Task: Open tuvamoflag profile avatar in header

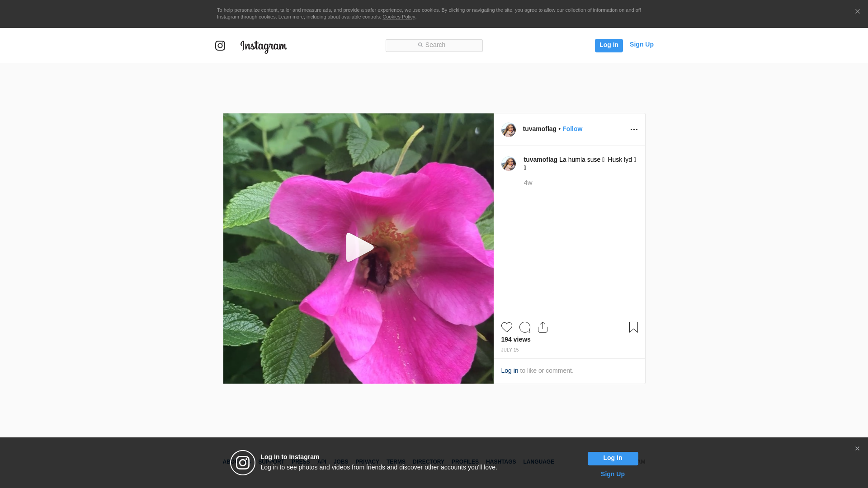Action: tap(509, 130)
